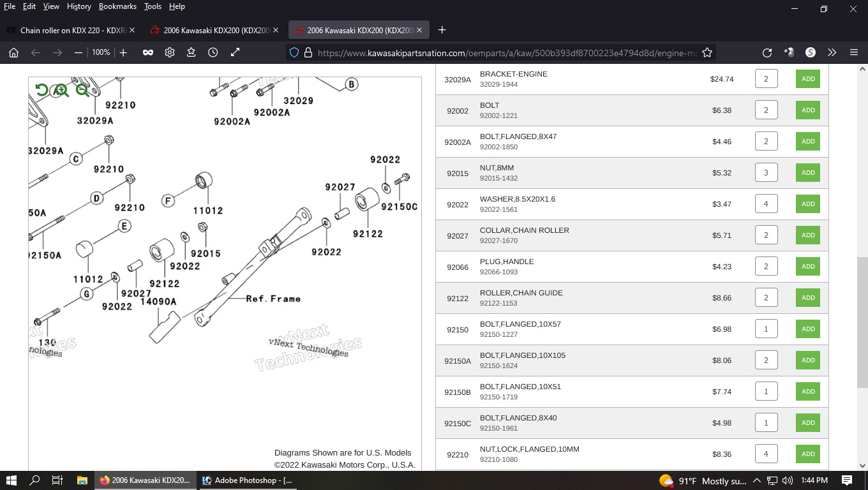Open Windows taskbar search
Viewport: 868px width, 490px height.
point(35,480)
